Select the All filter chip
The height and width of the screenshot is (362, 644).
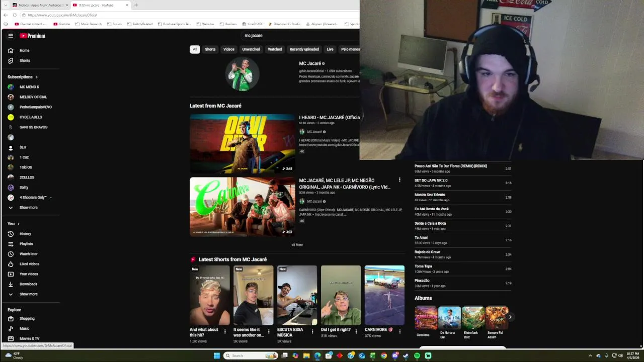[195, 49]
